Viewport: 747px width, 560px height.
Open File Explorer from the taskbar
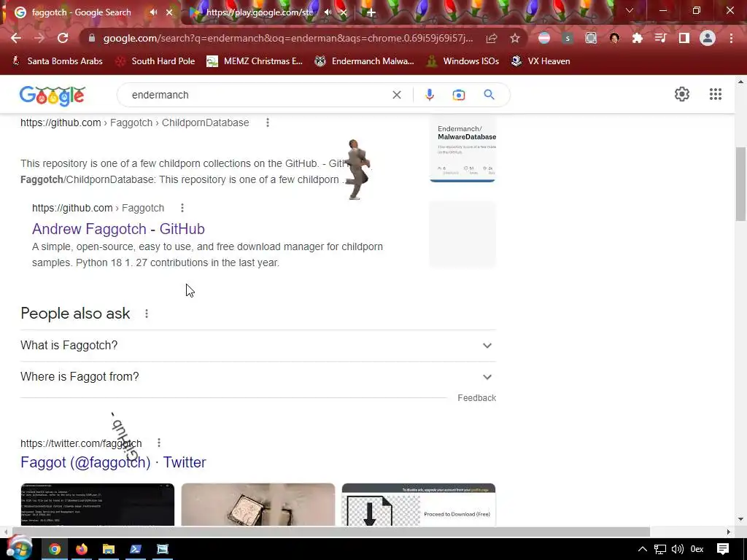(x=109, y=549)
